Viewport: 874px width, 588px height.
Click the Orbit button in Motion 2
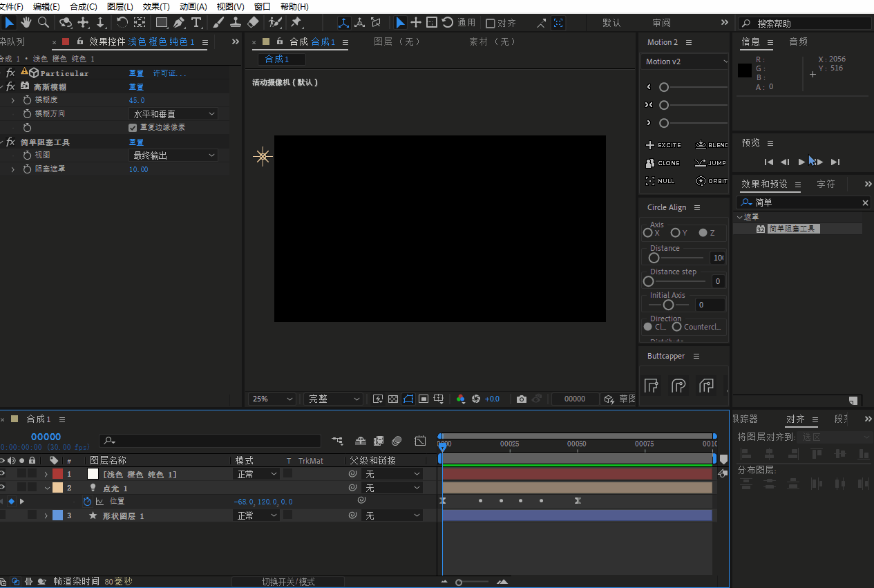click(x=712, y=181)
